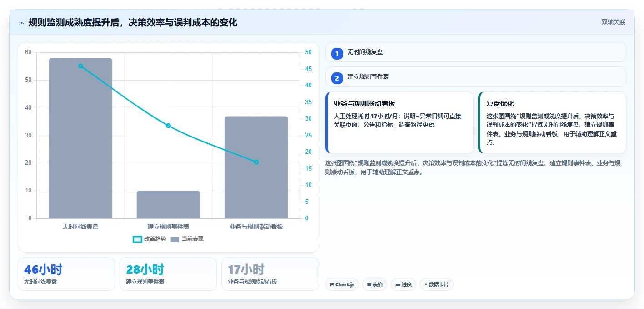Click the 改善趋势 legend color box
This screenshot has height=309, width=644.
(137, 239)
